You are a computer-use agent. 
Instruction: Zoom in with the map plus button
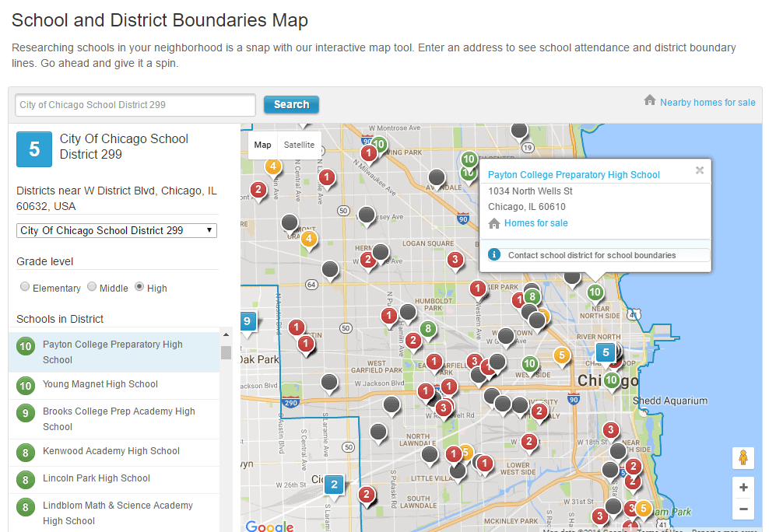point(743,488)
